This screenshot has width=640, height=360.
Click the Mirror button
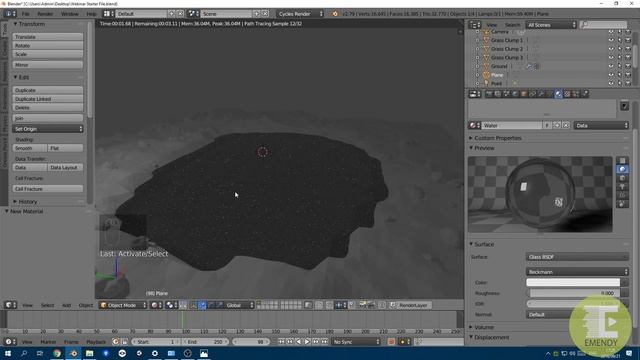point(48,65)
